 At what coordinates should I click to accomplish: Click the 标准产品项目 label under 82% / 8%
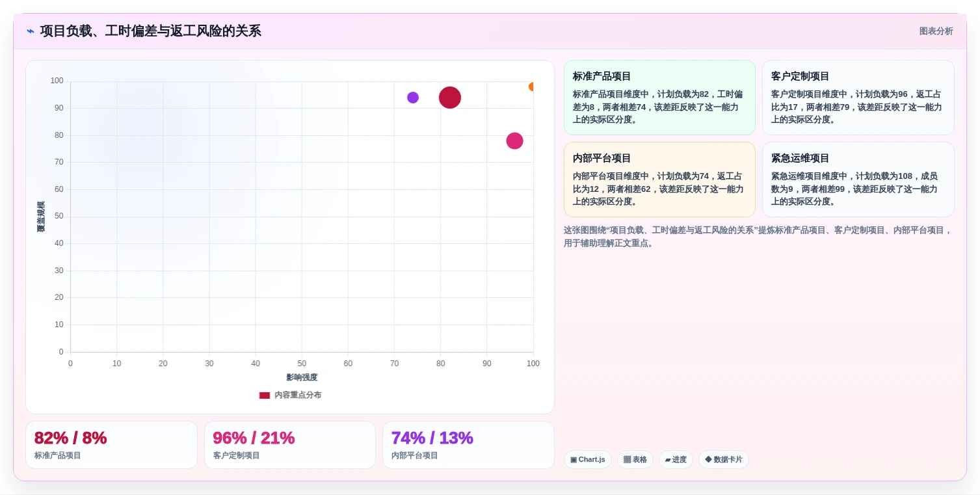coord(58,455)
